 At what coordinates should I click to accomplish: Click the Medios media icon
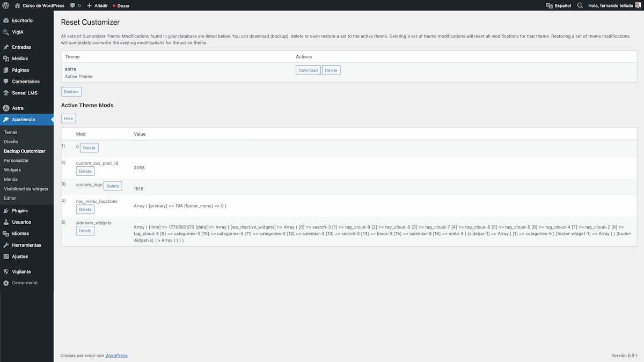coord(6,58)
